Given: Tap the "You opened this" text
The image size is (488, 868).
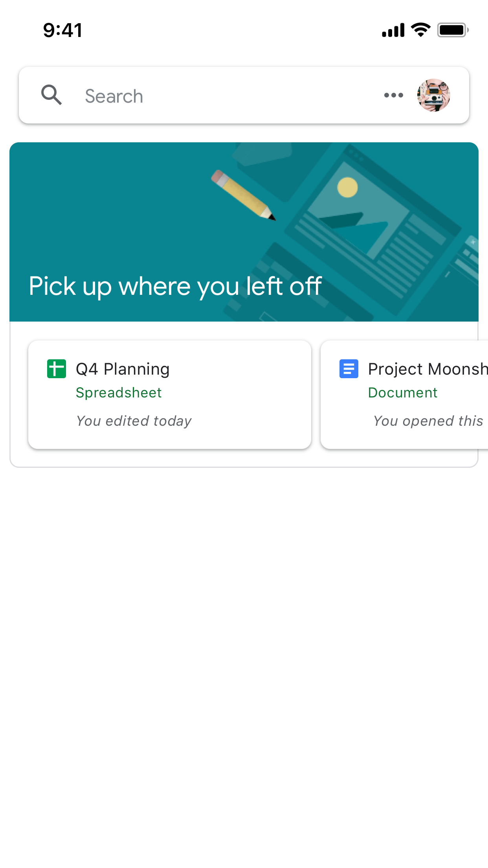Looking at the screenshot, I should coord(428,421).
